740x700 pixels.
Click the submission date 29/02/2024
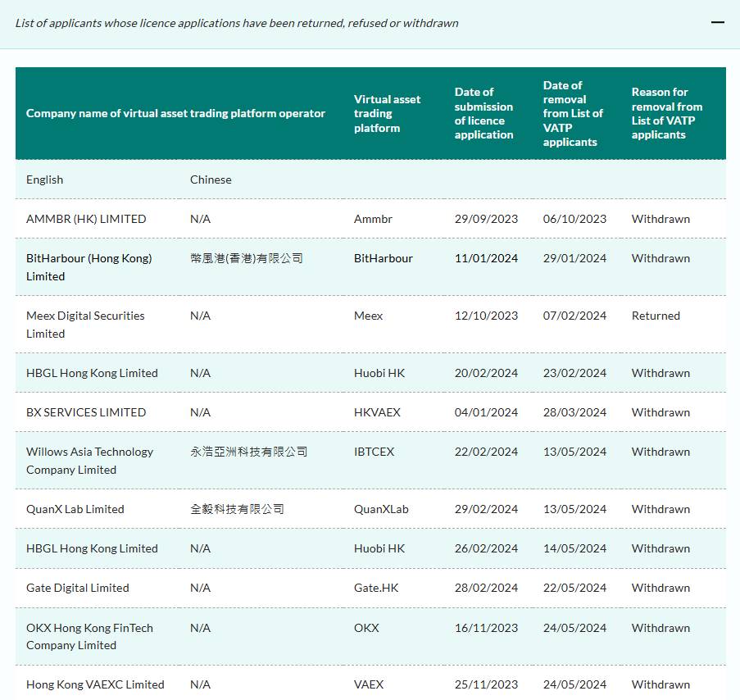(x=486, y=509)
